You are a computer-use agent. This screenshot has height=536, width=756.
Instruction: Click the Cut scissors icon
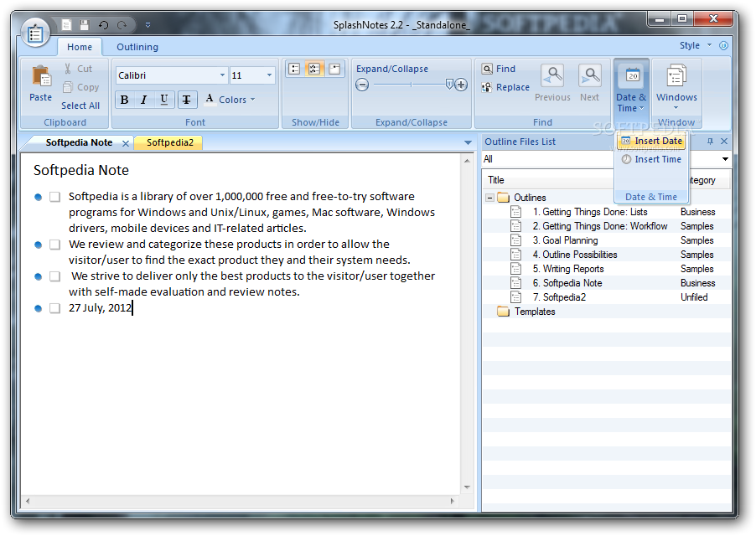pyautogui.click(x=68, y=69)
